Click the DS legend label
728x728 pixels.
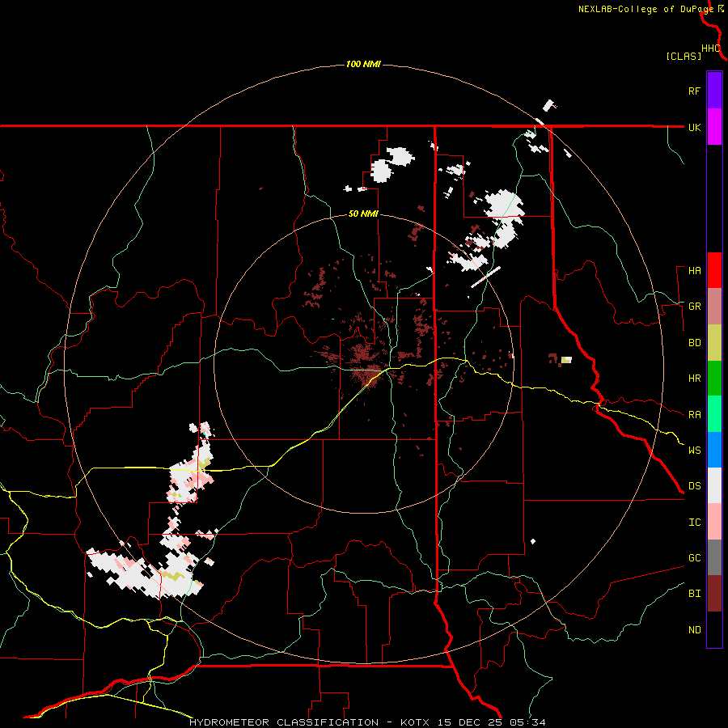coord(694,486)
